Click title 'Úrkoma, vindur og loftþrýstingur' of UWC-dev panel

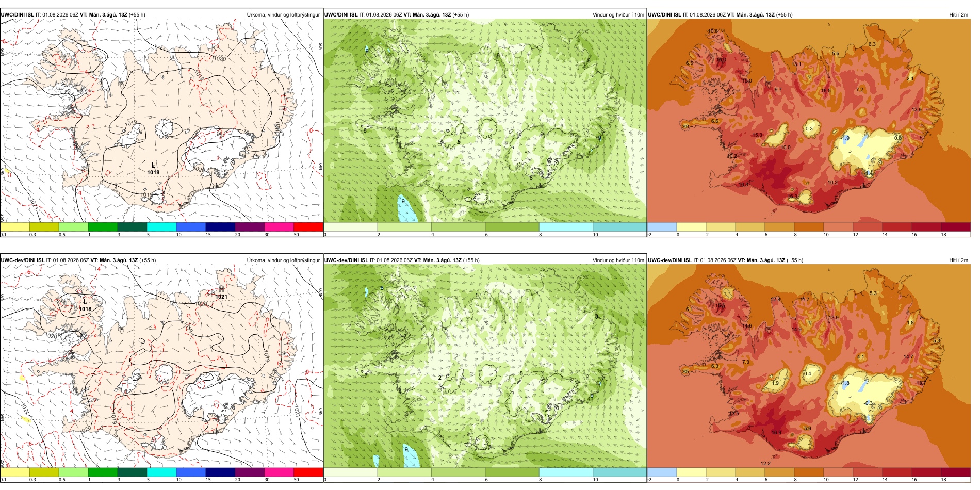[x=283, y=260]
